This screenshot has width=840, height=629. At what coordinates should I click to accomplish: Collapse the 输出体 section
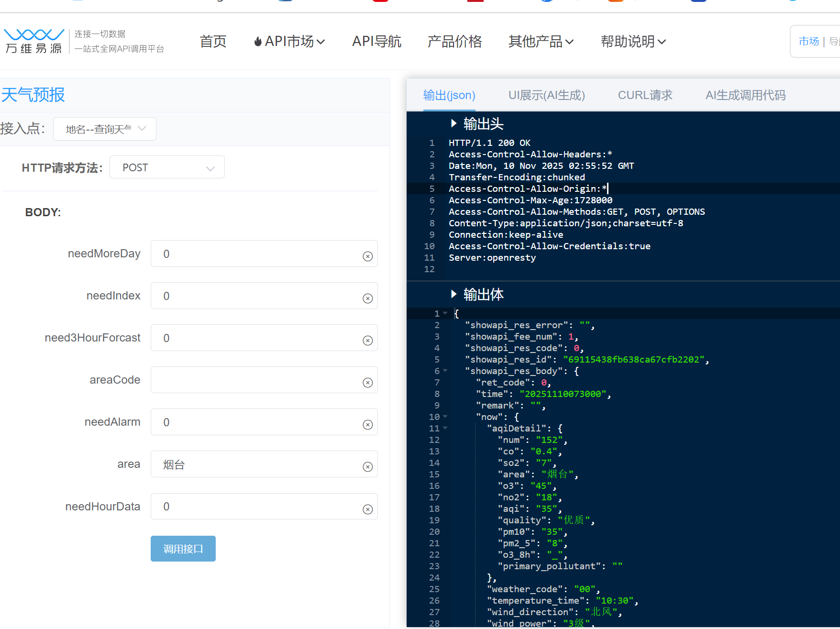click(x=453, y=294)
